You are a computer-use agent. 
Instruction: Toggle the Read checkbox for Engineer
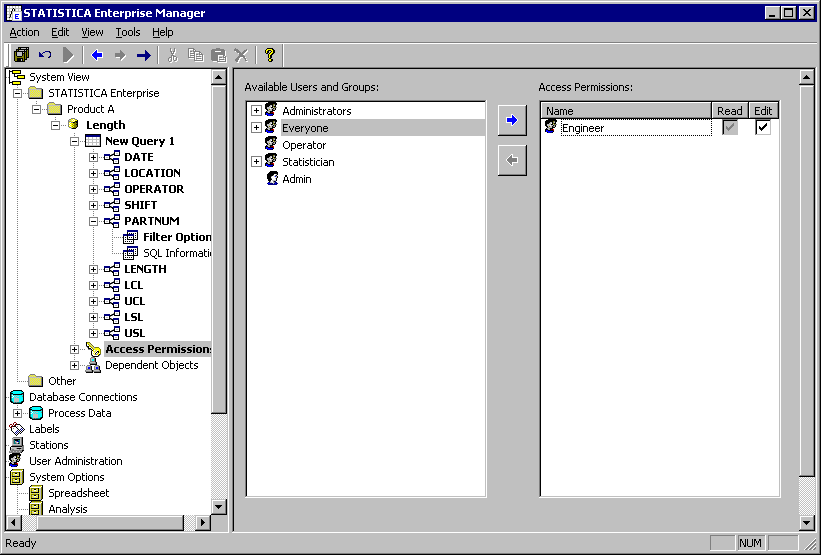(730, 128)
